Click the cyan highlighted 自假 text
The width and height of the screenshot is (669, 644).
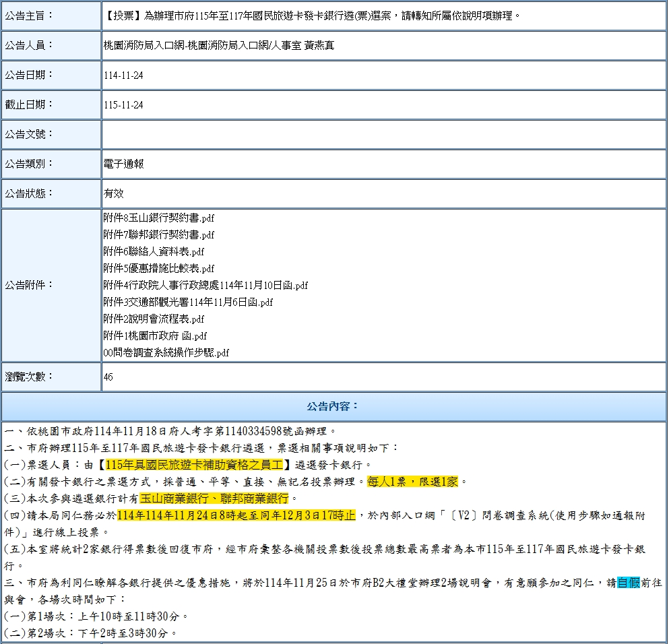pos(628,583)
